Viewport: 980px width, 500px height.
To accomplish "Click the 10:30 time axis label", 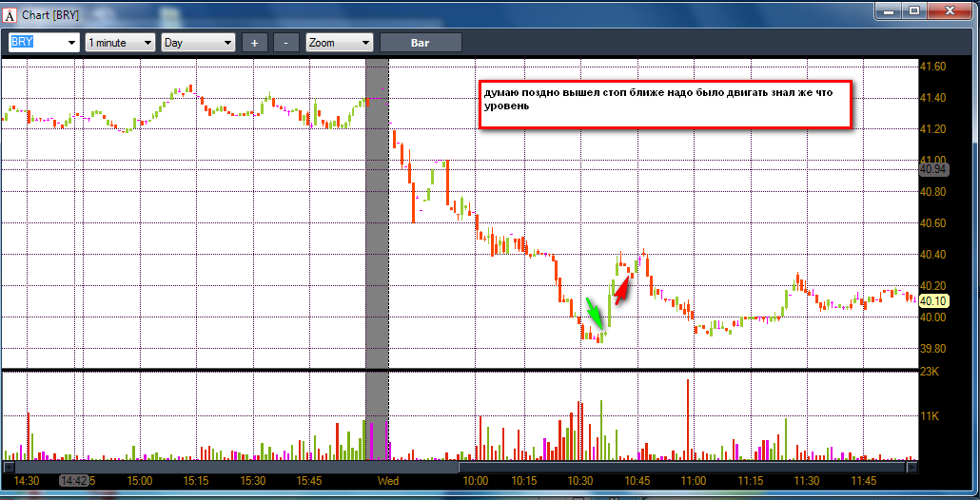I will (581, 481).
